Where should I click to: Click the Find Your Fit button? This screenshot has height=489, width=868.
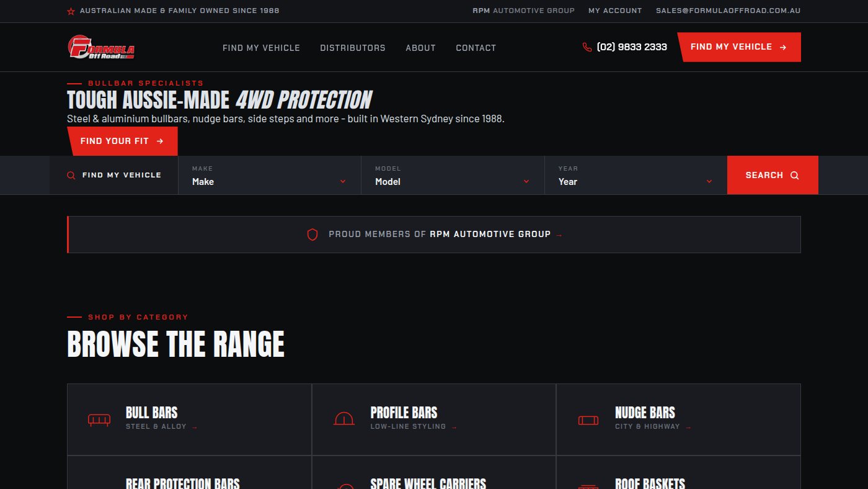point(122,141)
